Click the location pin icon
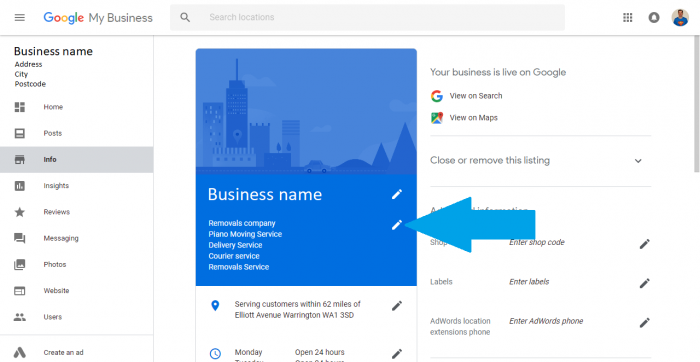The image size is (700, 362). pyautogui.click(x=215, y=306)
